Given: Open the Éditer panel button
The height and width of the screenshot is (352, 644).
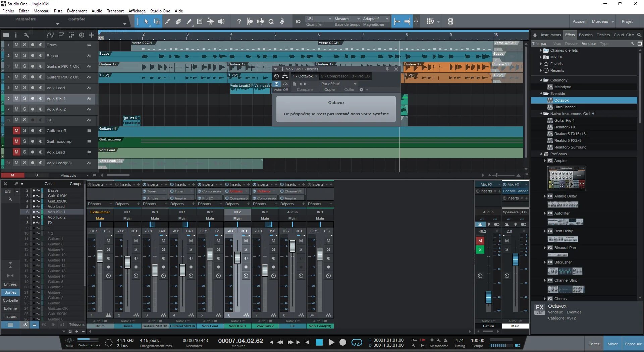Looking at the screenshot, I should point(593,344).
